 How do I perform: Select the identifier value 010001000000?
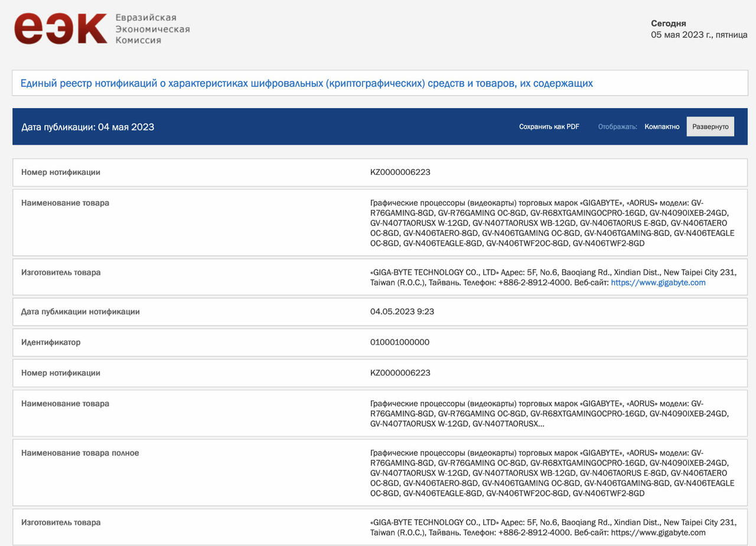click(x=400, y=342)
